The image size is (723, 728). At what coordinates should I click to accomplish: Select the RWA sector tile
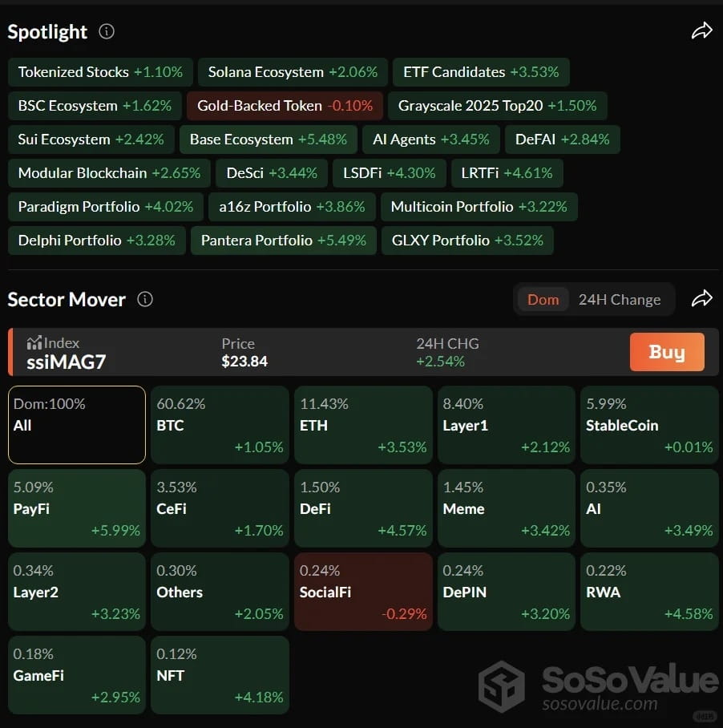[x=649, y=592]
